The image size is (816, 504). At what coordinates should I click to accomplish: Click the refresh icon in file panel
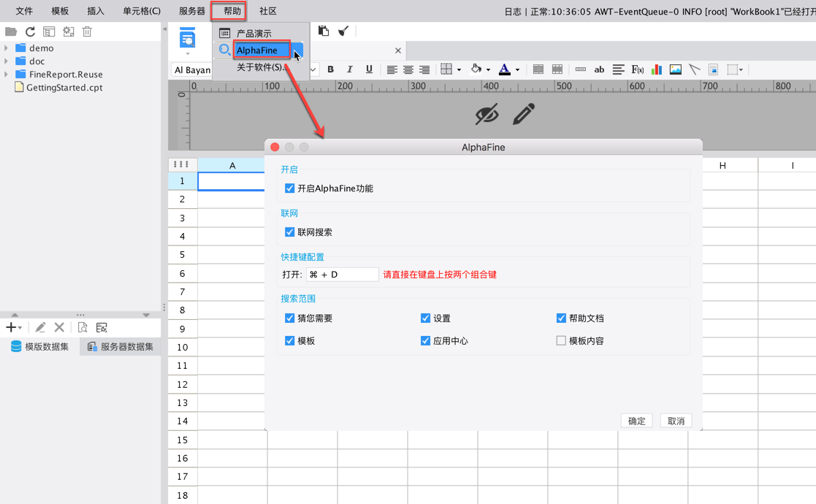[30, 31]
